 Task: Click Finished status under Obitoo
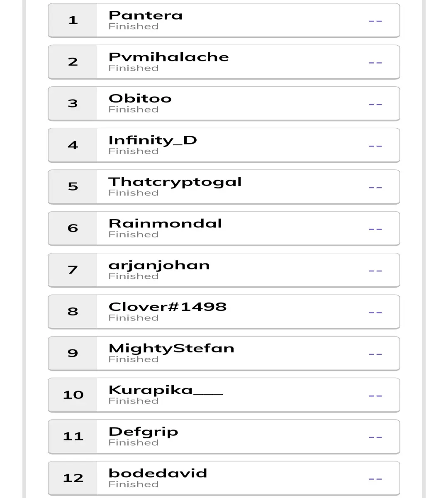(x=134, y=110)
